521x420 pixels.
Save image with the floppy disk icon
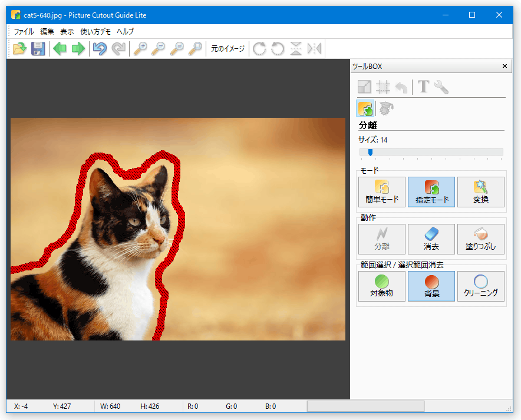(38, 49)
